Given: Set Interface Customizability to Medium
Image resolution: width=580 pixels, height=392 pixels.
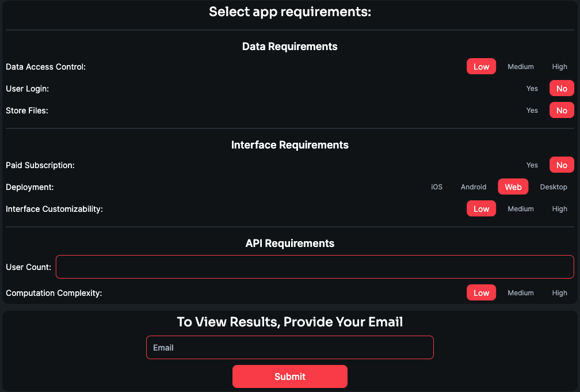Looking at the screenshot, I should click(520, 208).
